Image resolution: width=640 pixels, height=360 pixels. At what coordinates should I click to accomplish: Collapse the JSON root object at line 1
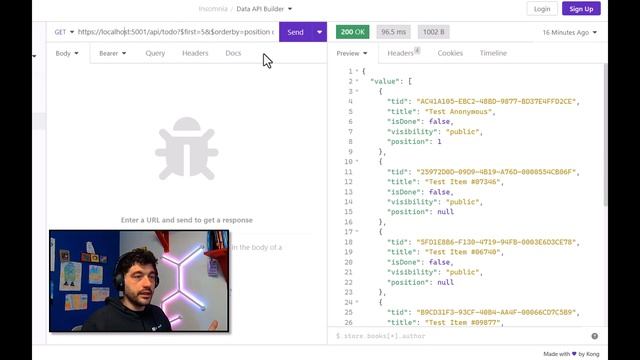pyautogui.click(x=357, y=71)
